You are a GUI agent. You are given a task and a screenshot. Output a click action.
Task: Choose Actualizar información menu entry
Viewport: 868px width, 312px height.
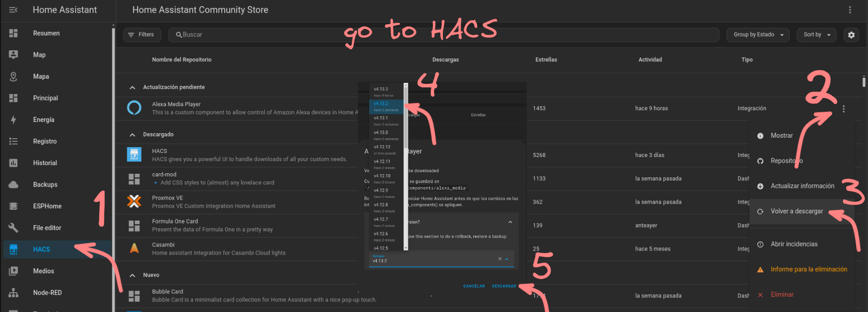pos(802,186)
